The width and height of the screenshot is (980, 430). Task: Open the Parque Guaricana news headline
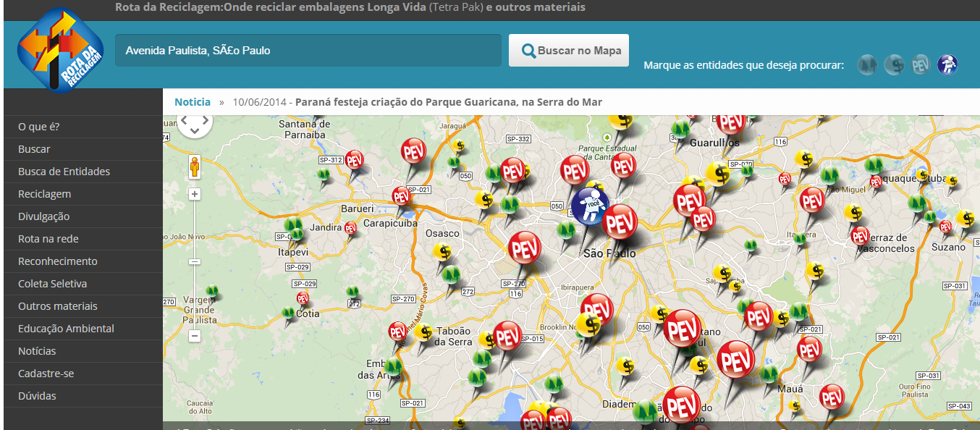tap(449, 101)
